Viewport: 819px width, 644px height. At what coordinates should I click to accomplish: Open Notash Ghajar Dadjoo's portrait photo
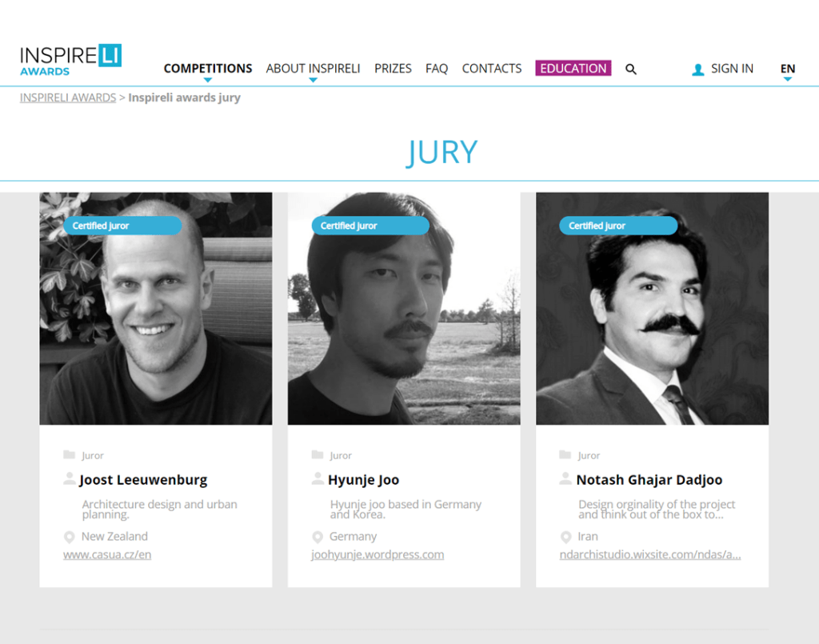pyautogui.click(x=652, y=309)
